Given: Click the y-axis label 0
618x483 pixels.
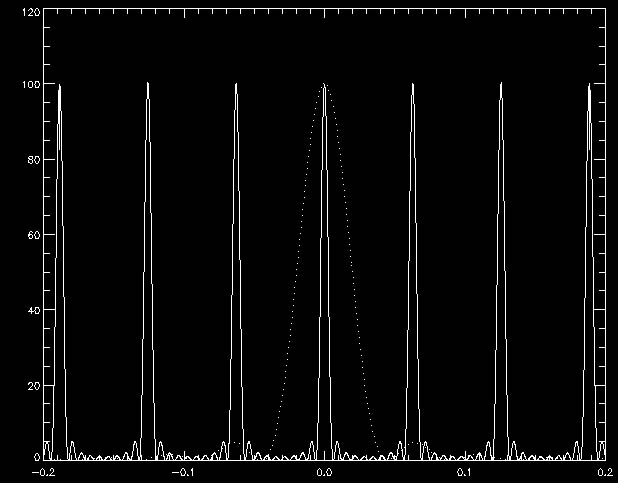Looking at the screenshot, I should 37,457.
